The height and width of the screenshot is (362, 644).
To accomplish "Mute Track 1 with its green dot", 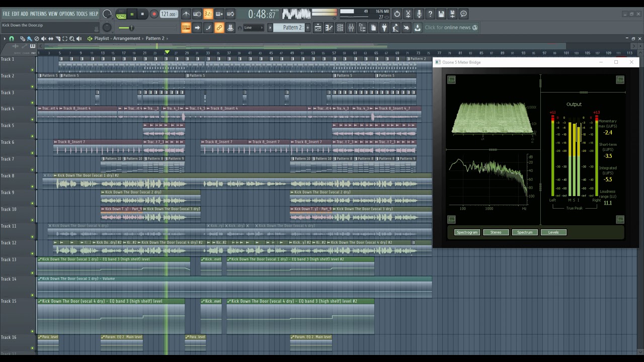I will 33,70.
